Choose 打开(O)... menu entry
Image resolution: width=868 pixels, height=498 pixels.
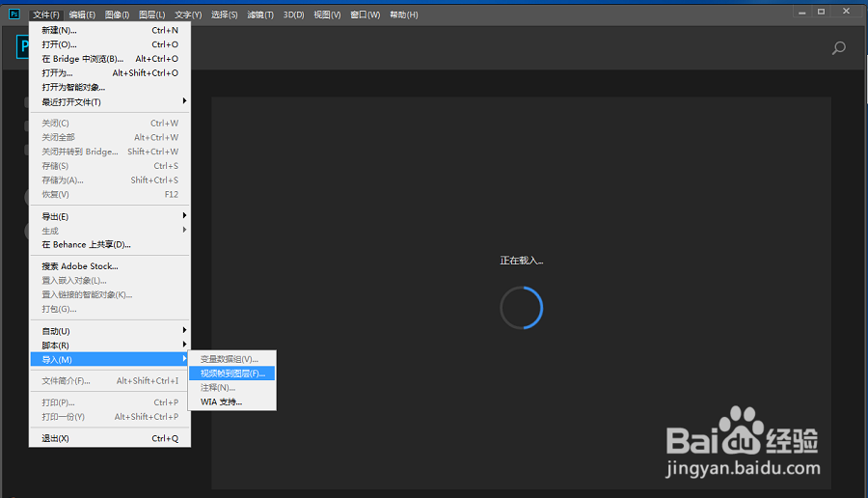(x=110, y=44)
